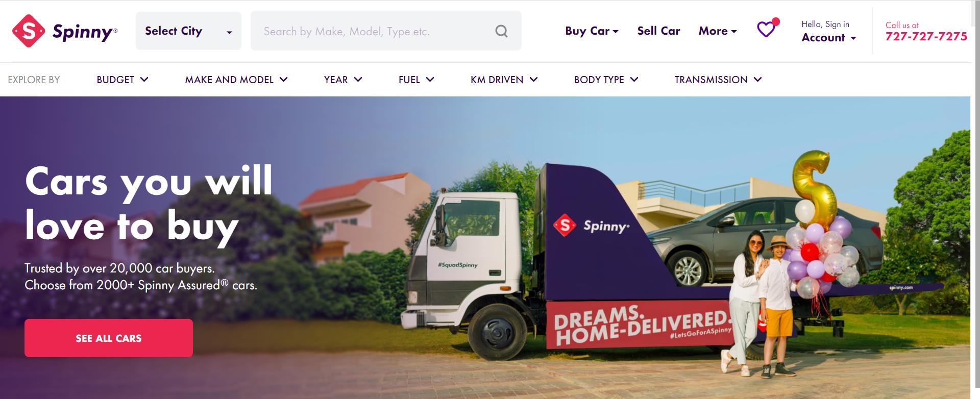Open the More menu
980x399 pixels.
718,31
